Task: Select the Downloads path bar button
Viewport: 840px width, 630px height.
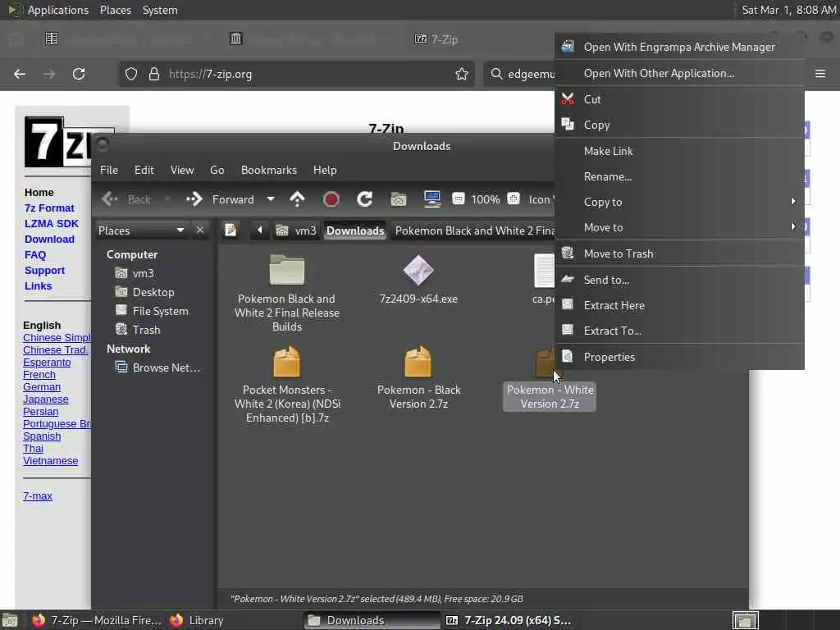Action: click(x=355, y=231)
